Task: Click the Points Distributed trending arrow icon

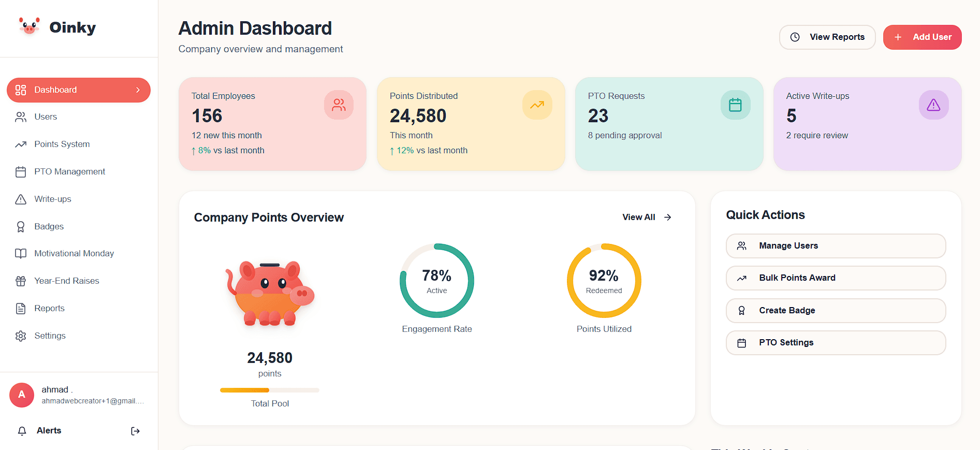Action: [x=537, y=105]
